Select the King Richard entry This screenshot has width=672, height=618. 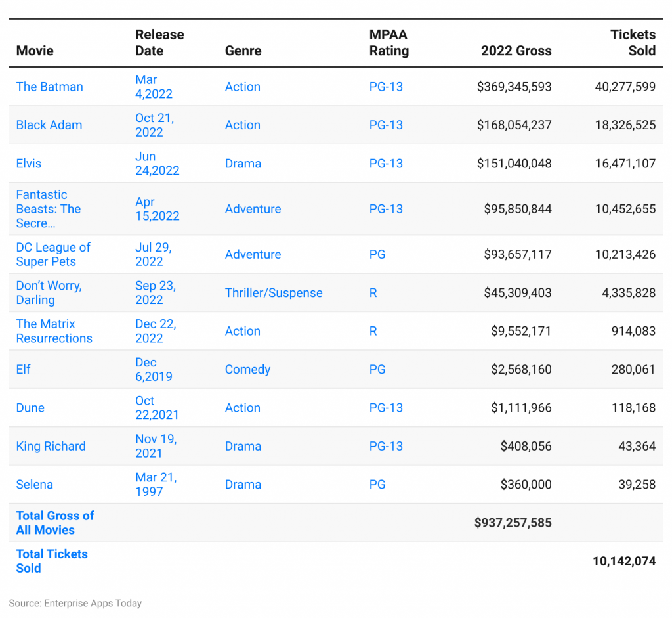coord(51,446)
